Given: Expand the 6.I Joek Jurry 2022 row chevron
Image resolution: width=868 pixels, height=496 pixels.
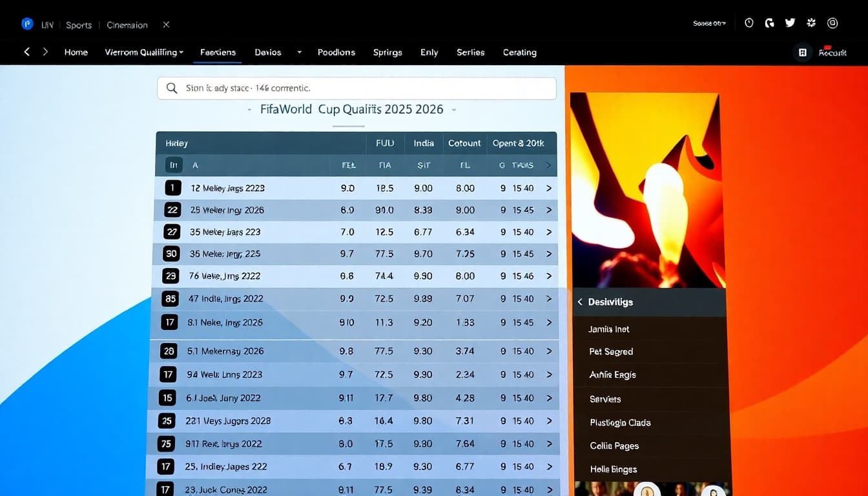Looking at the screenshot, I should (x=549, y=398).
